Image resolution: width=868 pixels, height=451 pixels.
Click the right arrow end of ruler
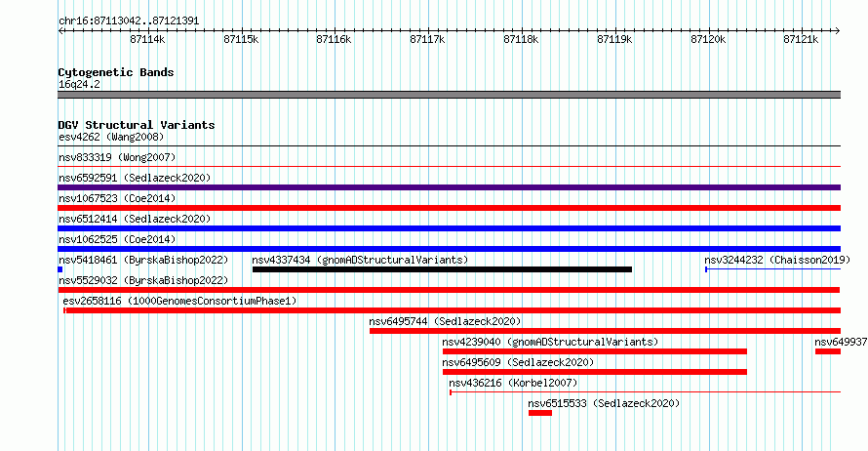click(838, 30)
